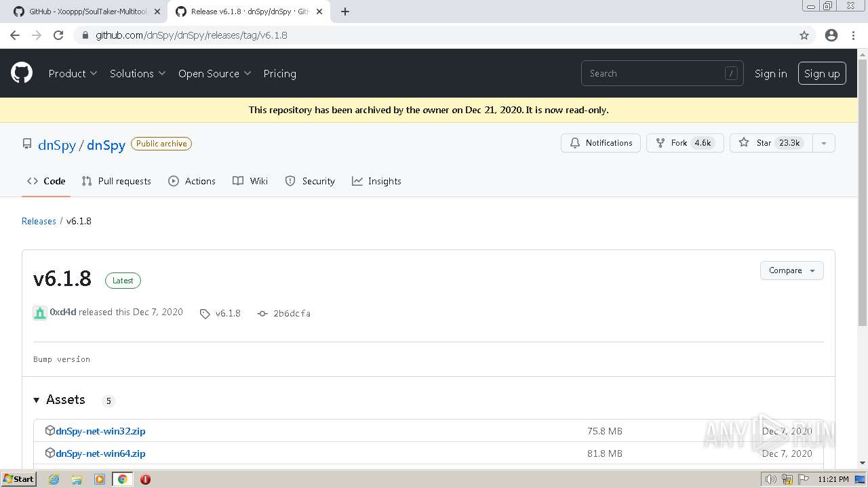Open the Pricing page
The width and height of the screenshot is (868, 488).
[x=279, y=73]
